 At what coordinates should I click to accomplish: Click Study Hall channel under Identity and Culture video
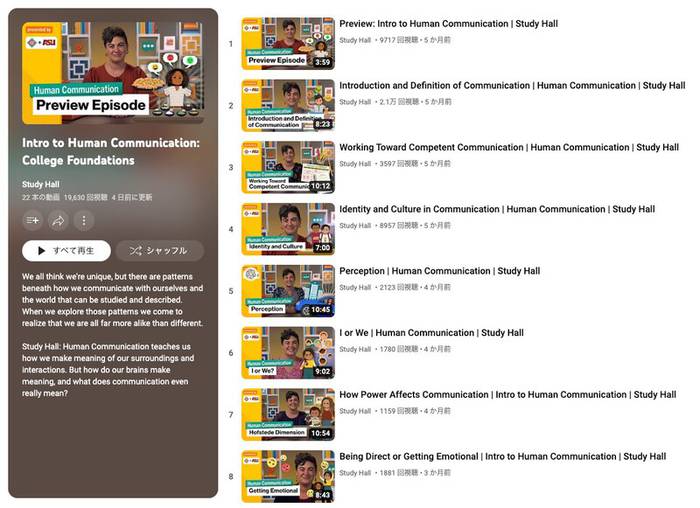[355, 225]
